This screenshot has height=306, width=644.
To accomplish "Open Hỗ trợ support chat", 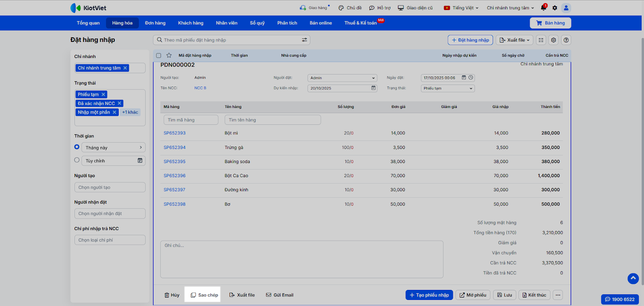I will [x=380, y=8].
